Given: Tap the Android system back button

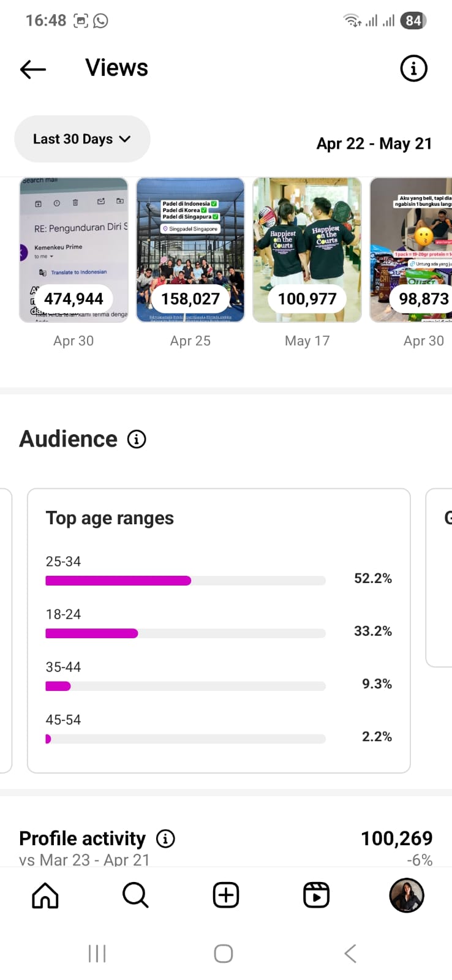Looking at the screenshot, I should (350, 954).
